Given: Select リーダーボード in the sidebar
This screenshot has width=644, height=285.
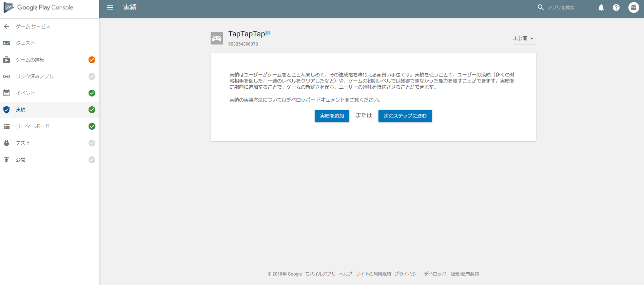Looking at the screenshot, I should 49,126.
